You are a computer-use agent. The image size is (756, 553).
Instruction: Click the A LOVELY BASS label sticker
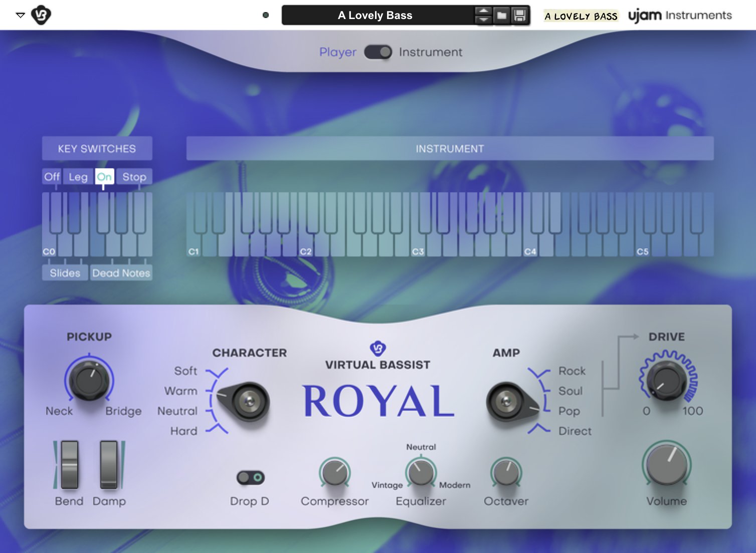(581, 16)
